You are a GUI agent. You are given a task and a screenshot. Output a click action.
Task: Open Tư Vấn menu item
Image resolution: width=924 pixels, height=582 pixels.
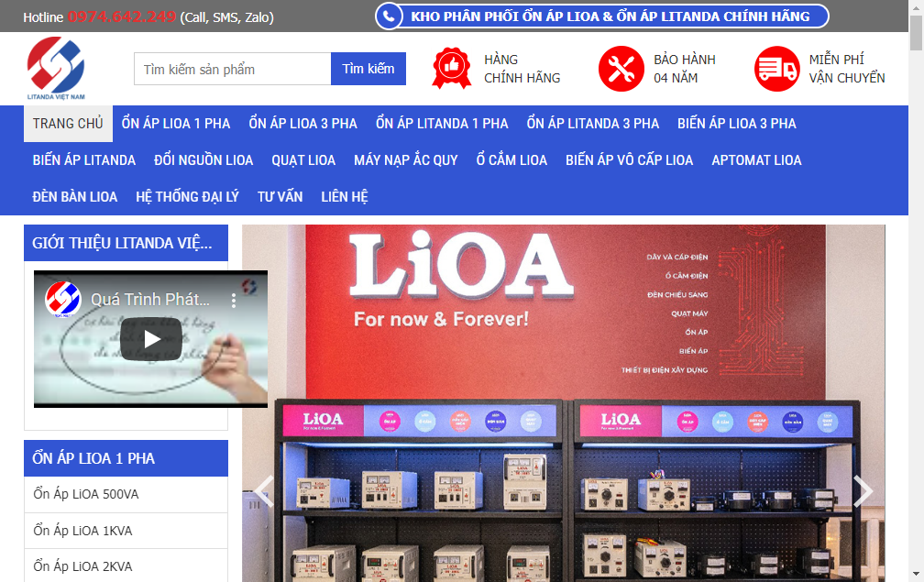point(280,197)
